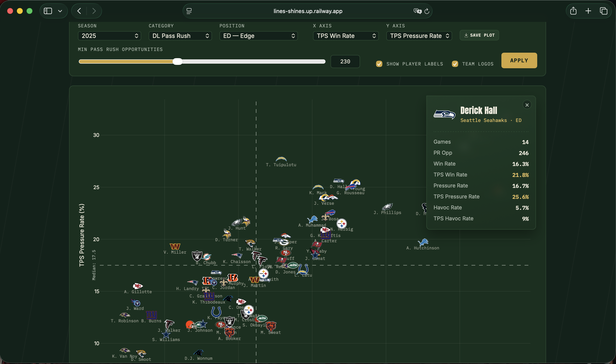Click the page reader icon in the address bar
Viewport: 616px width, 364px height.
pos(189,11)
